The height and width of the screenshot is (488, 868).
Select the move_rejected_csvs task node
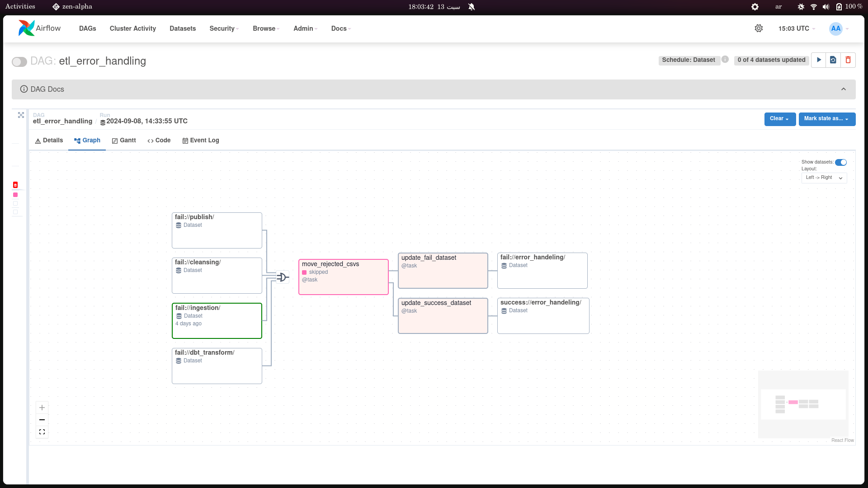344,277
